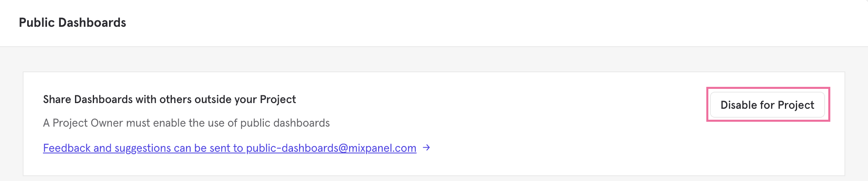Select the Share Dashboards section heading

pos(169,99)
